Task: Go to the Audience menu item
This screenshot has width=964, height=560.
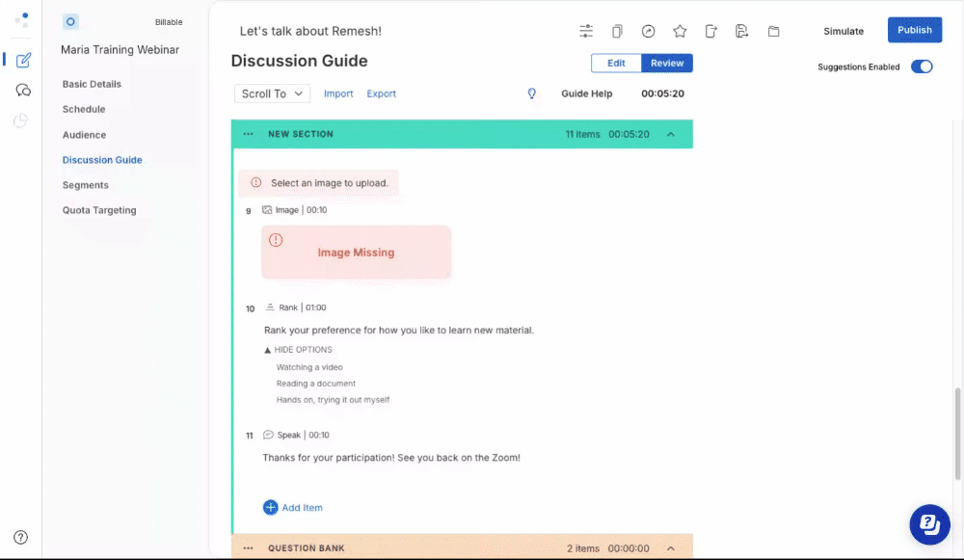Action: click(84, 135)
